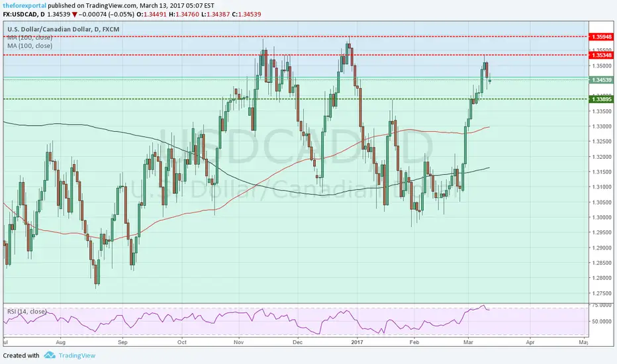Click the MA (200, close) indicator label

(x=30, y=37)
